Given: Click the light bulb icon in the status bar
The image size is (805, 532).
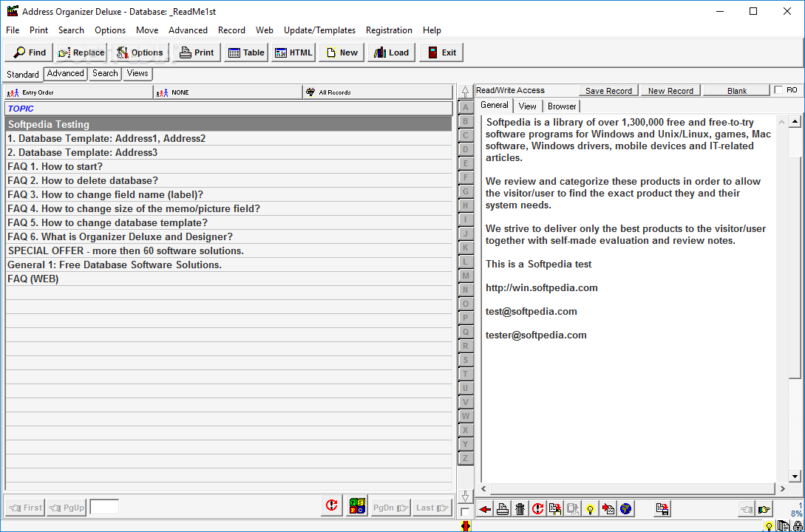Looking at the screenshot, I should 769,526.
